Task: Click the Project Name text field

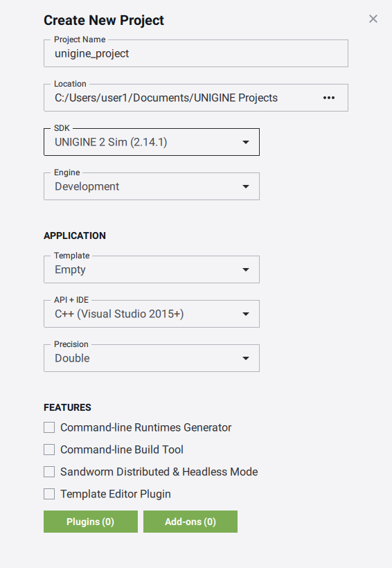Action: pos(196,53)
